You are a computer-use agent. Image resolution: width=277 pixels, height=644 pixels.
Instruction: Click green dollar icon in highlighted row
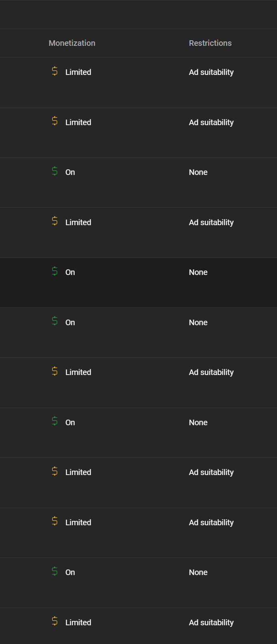(x=55, y=271)
